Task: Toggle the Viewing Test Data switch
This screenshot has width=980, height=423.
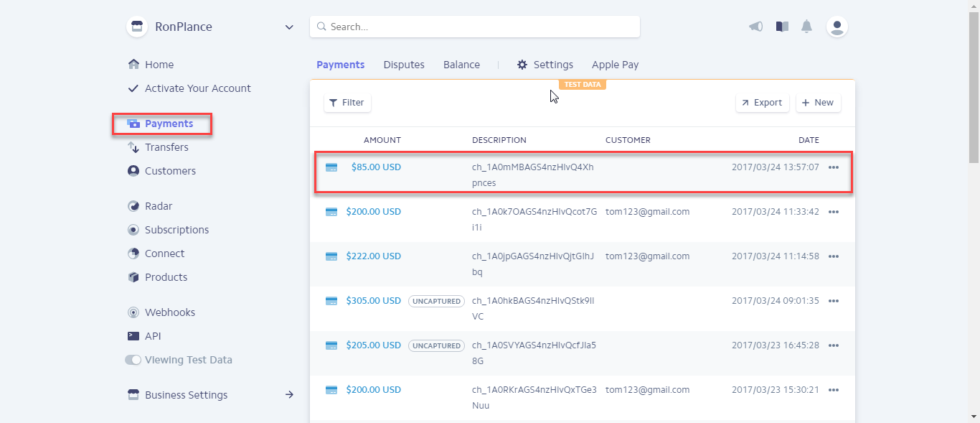Action: [x=133, y=360]
